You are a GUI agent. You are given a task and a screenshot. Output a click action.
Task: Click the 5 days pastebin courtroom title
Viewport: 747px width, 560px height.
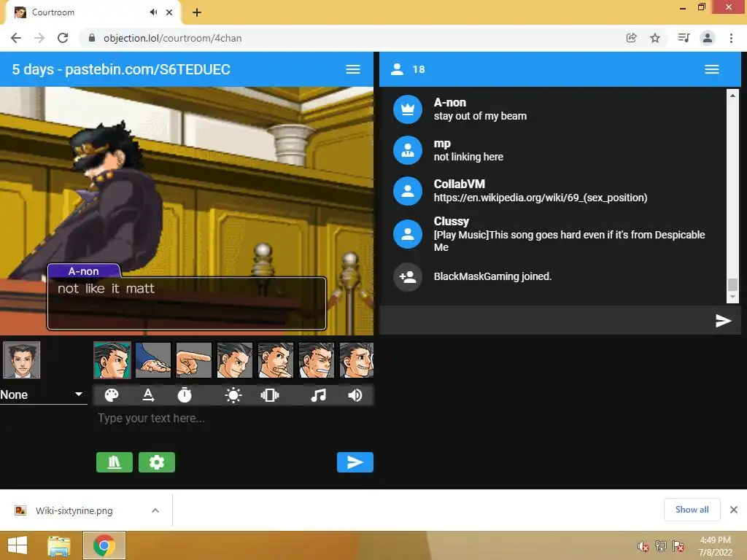[x=121, y=69]
